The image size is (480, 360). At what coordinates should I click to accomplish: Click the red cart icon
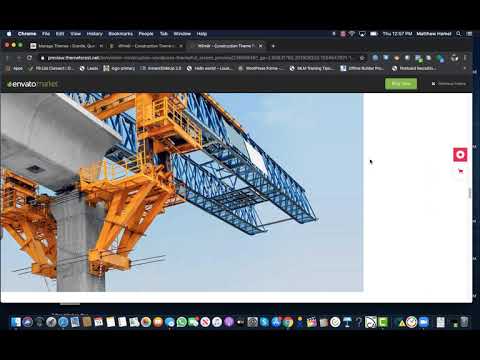(x=461, y=171)
